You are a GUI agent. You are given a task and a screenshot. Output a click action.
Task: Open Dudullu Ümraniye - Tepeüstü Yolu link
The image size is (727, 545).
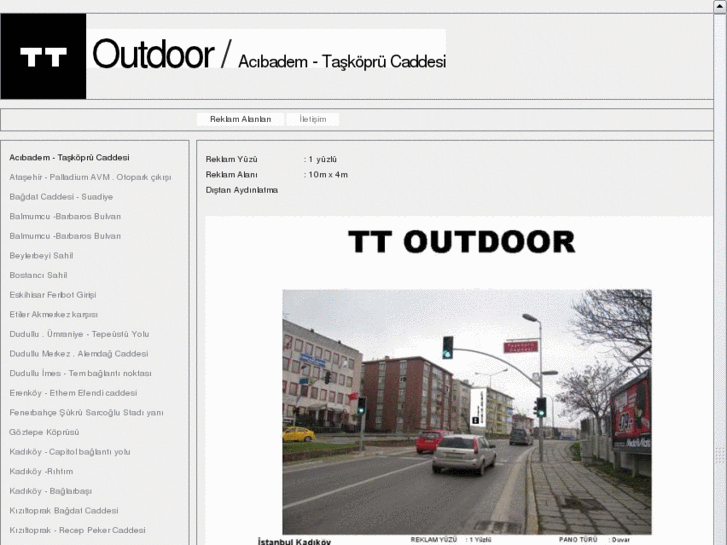pos(79,334)
